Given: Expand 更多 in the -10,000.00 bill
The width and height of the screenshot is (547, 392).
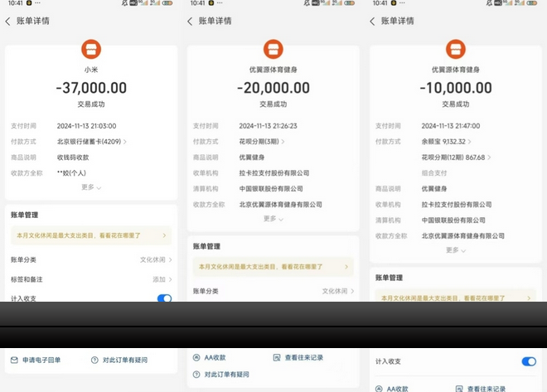Looking at the screenshot, I should [x=456, y=250].
